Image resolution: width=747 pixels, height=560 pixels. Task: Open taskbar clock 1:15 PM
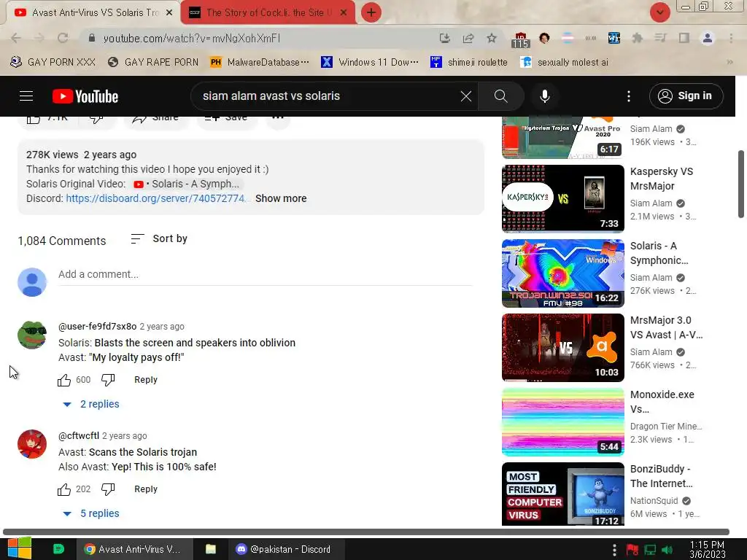click(707, 550)
